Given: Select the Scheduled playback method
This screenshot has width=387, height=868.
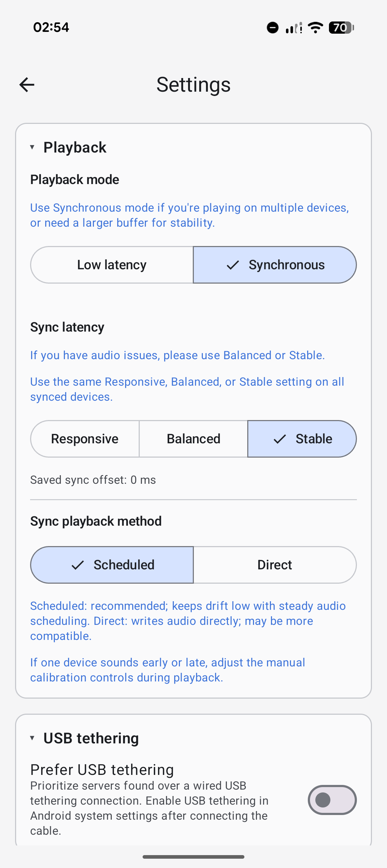Looking at the screenshot, I should click(112, 565).
